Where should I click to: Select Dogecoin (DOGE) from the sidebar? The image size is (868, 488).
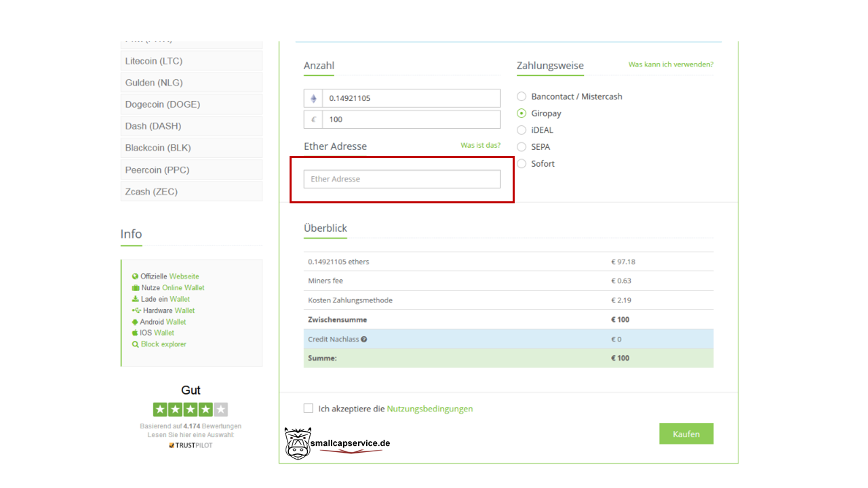coord(191,104)
